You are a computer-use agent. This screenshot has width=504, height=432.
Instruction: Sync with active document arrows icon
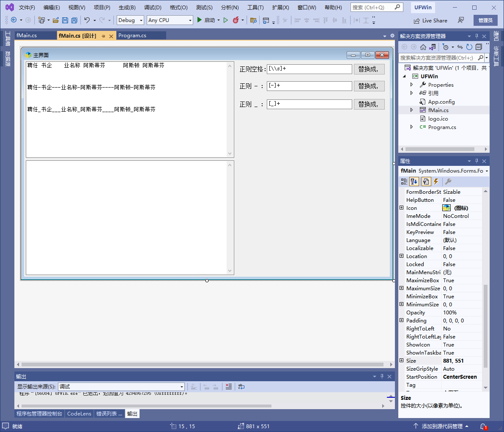click(x=460, y=47)
